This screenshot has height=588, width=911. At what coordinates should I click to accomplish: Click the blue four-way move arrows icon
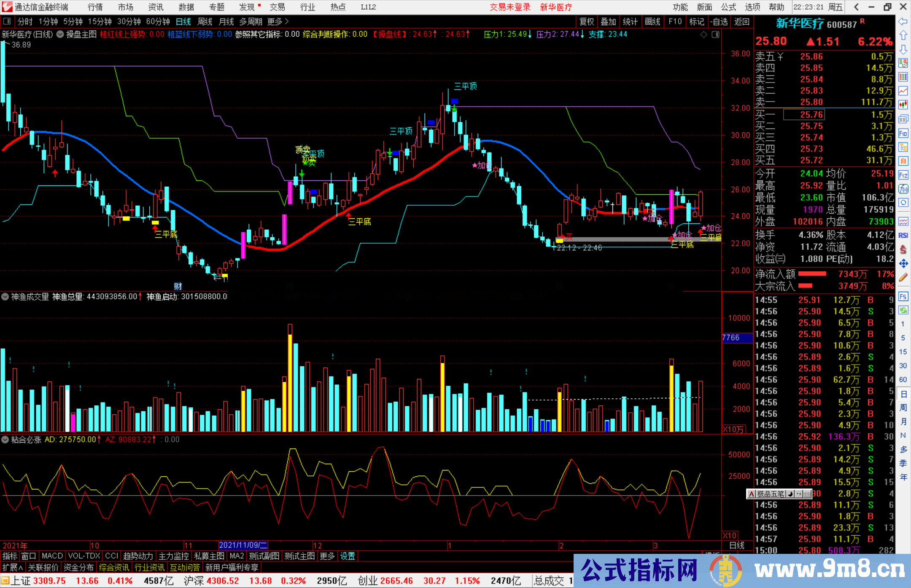[x=903, y=263]
